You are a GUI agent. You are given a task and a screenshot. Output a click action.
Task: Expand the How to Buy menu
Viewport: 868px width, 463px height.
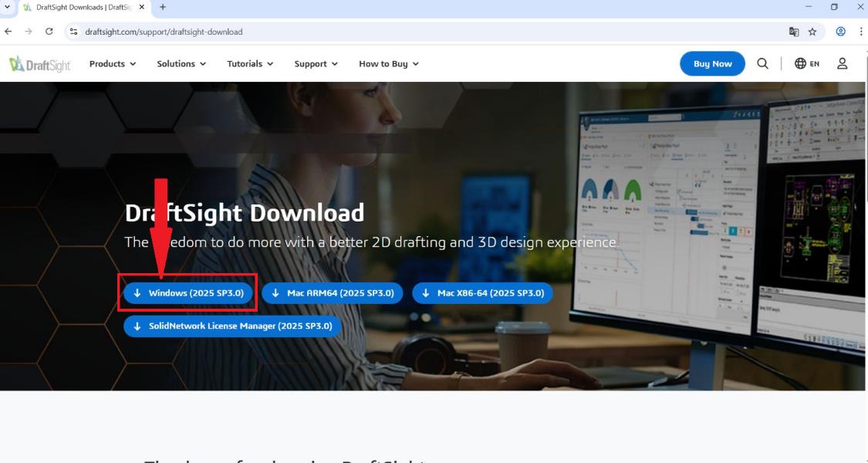click(389, 64)
